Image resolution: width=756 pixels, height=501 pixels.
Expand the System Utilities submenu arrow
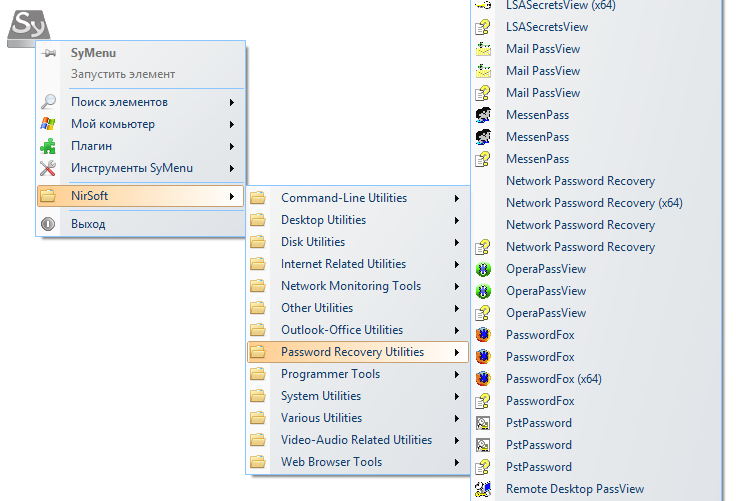coord(457,396)
